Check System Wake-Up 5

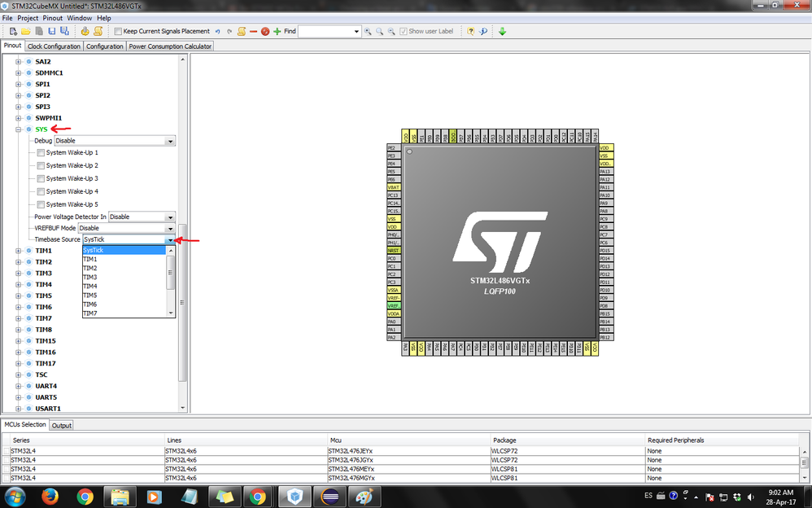tap(41, 204)
